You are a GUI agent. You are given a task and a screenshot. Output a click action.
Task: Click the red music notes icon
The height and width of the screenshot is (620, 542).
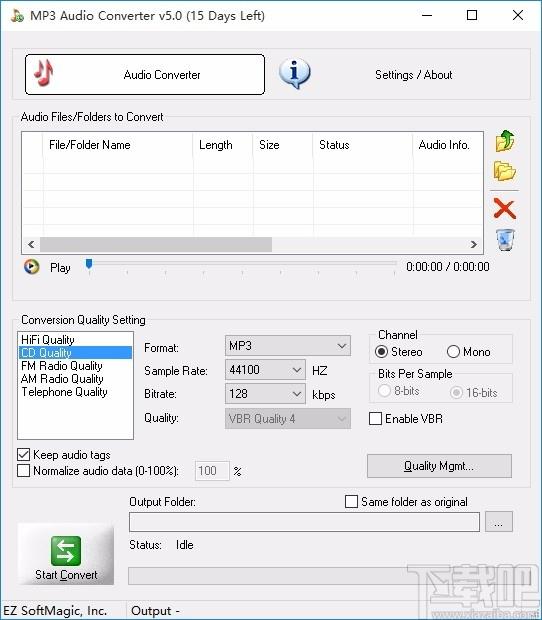point(43,73)
